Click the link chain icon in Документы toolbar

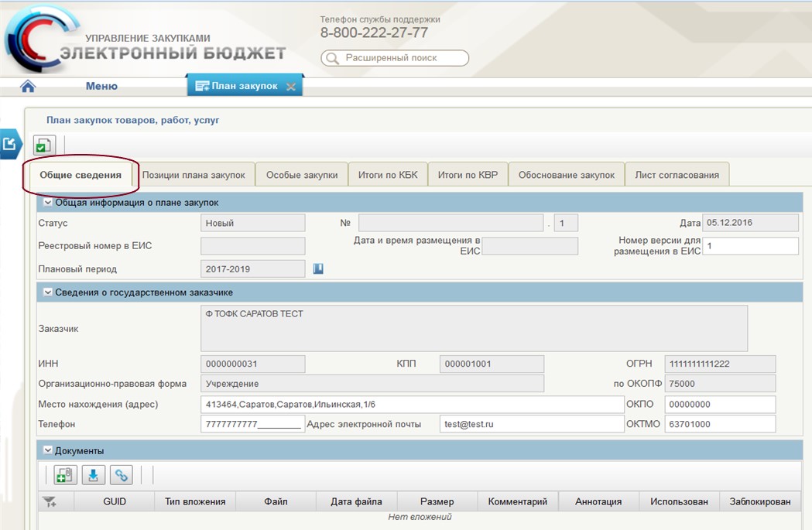121,475
